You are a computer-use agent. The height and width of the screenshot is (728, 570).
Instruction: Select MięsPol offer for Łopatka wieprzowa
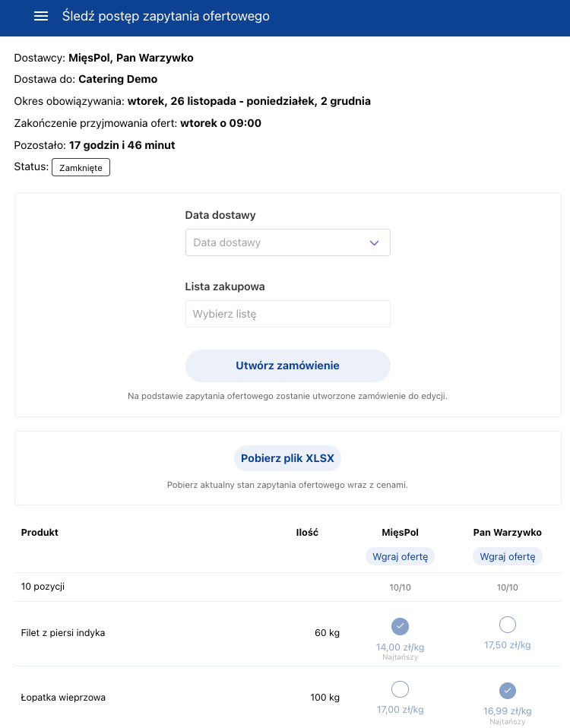click(400, 689)
